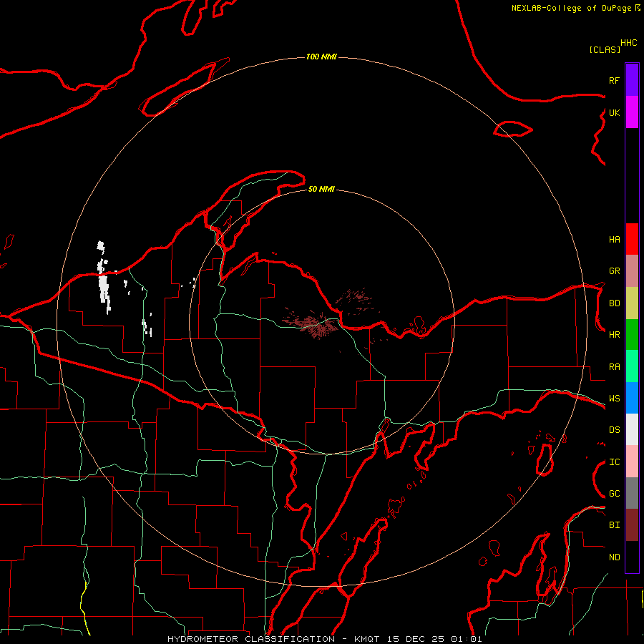Click the IC pink legend swatch

click(632, 462)
